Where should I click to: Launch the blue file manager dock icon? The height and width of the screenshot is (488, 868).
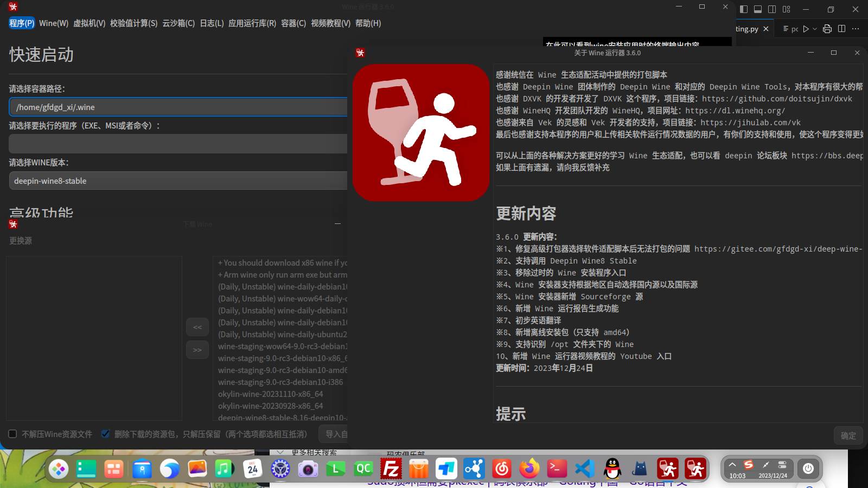[142, 468]
